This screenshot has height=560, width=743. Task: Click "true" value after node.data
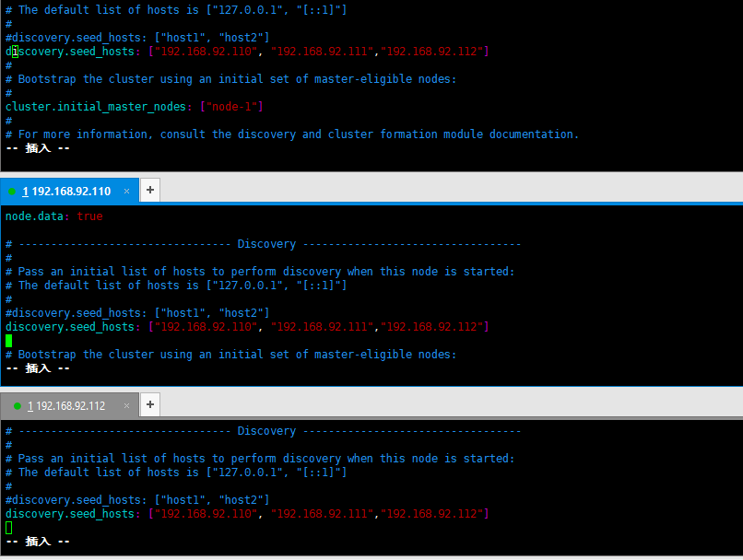point(89,216)
